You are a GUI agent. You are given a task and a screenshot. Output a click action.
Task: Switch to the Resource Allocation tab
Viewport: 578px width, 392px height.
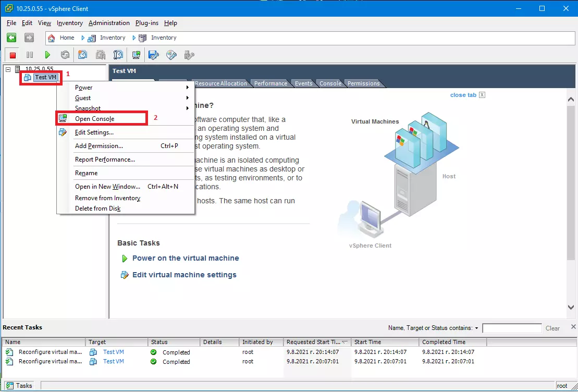coord(221,83)
